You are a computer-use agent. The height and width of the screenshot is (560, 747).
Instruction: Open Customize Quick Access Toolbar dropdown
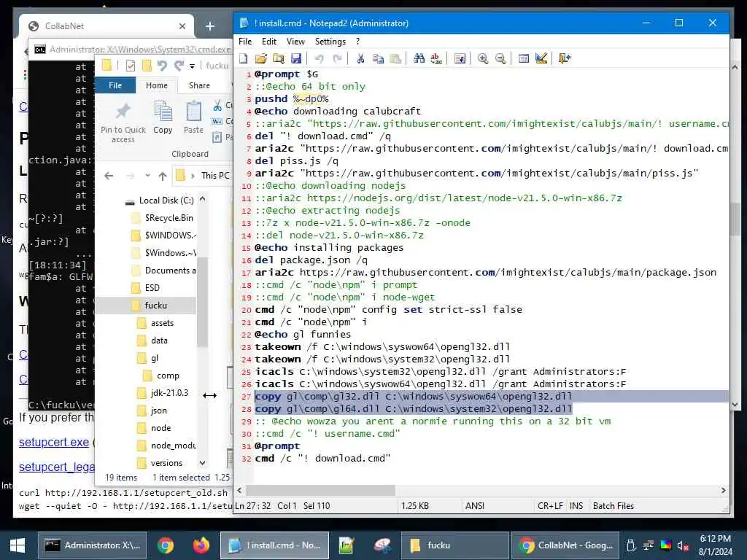pos(192,66)
